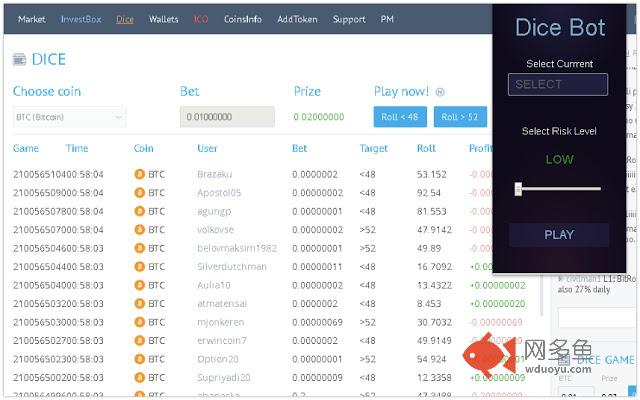Open user Apostol05's profile

(x=219, y=193)
